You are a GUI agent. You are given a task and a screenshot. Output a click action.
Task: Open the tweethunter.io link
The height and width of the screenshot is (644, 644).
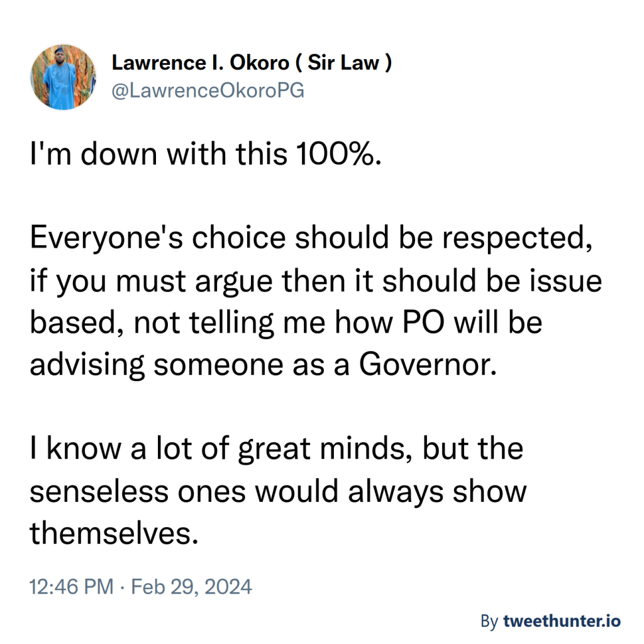[x=562, y=622]
